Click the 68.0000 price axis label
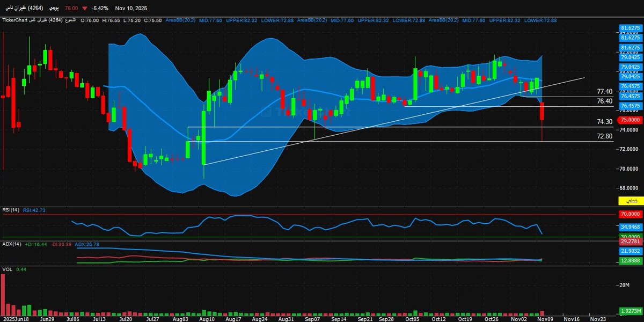This screenshot has height=322, width=644. coord(629,188)
